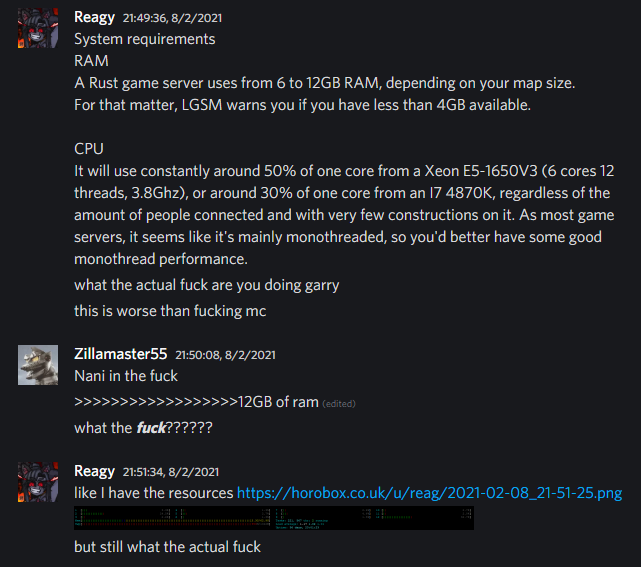Click the Reagy username at the top message
This screenshot has height=567, width=641.
[94, 18]
